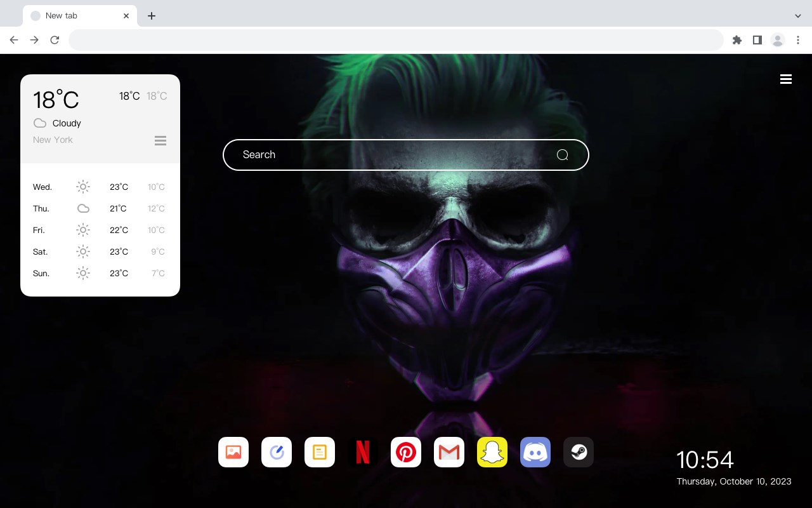Launch the Steam shortcut

tap(579, 452)
